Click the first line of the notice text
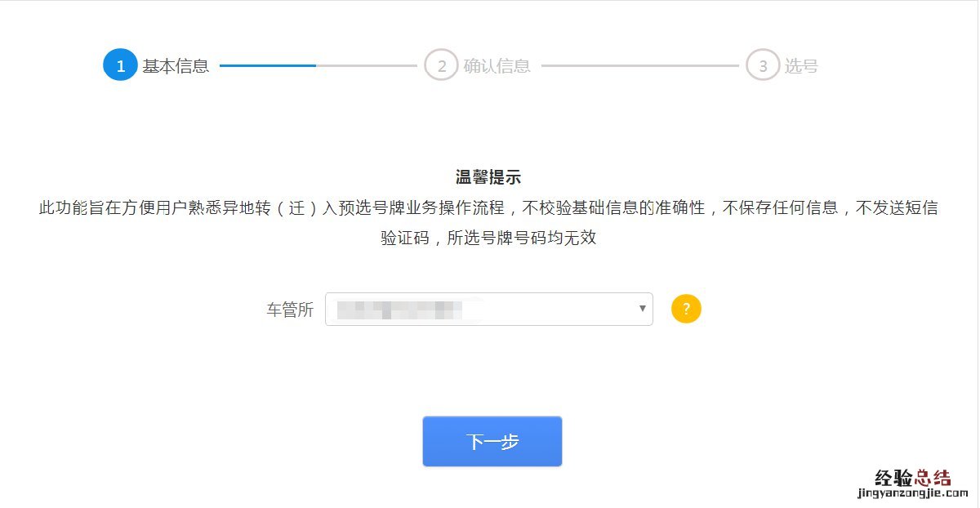This screenshot has width=980, height=508. tap(488, 208)
